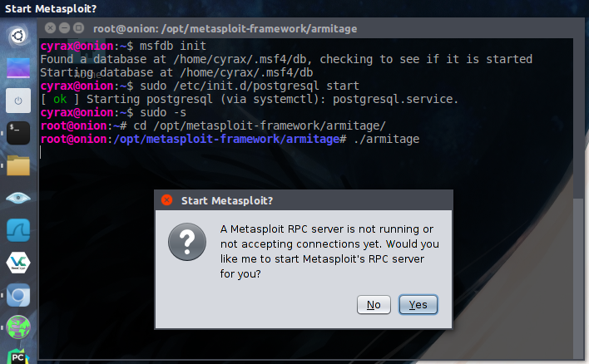Click the purple desktop icon in dock
This screenshot has width=589, height=364.
(18, 68)
